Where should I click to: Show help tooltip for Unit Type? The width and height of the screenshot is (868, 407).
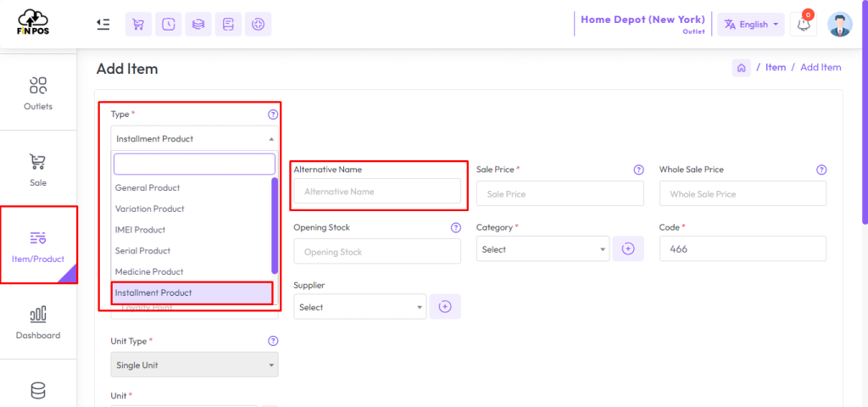[x=273, y=341]
